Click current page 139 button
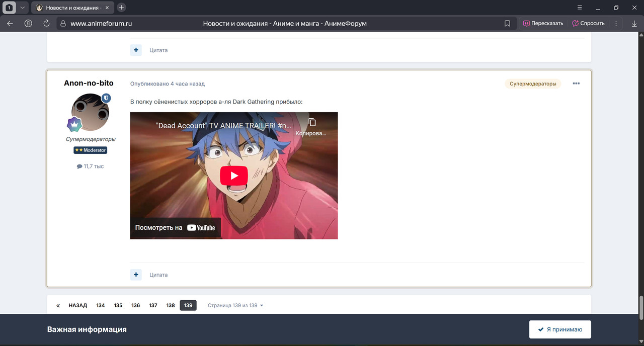The image size is (644, 346). tap(188, 305)
